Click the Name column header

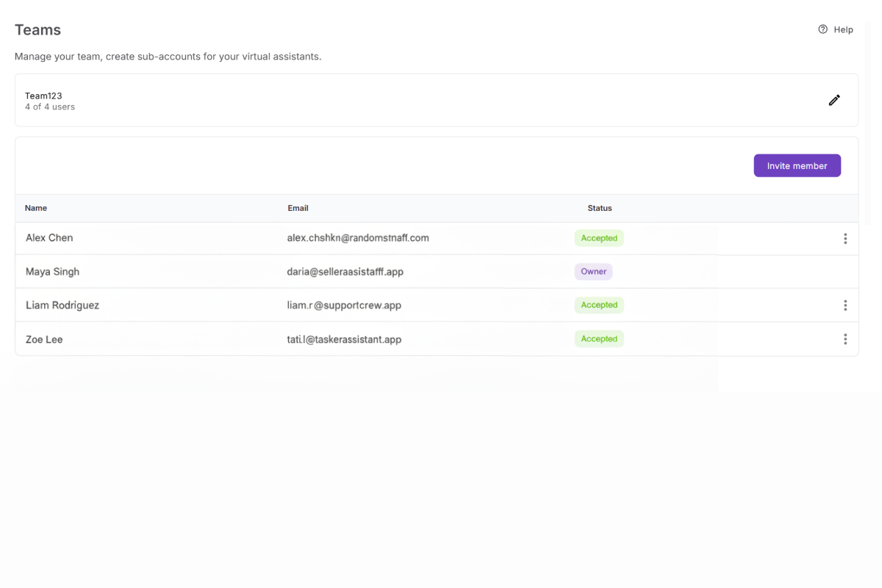click(36, 208)
